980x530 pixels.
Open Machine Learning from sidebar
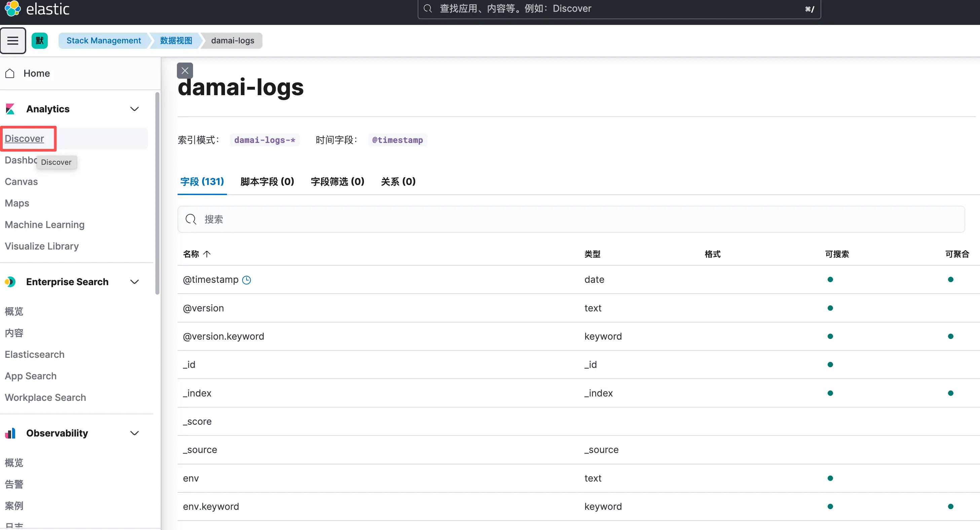[x=44, y=225]
